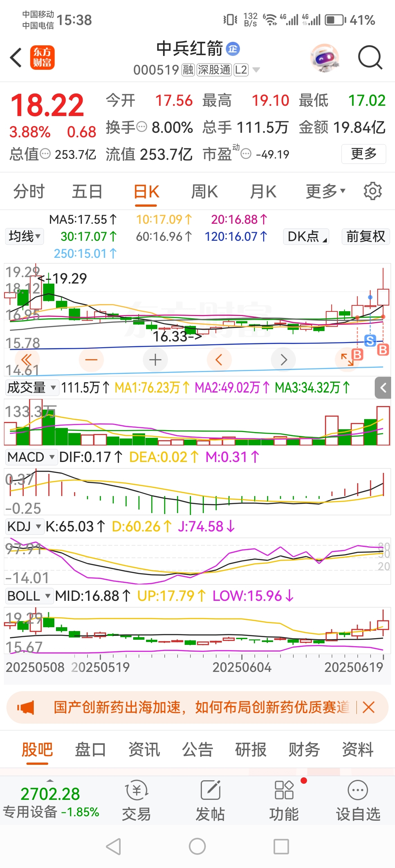Tap the 发帖 post icon
The image size is (395, 868).
point(210,801)
